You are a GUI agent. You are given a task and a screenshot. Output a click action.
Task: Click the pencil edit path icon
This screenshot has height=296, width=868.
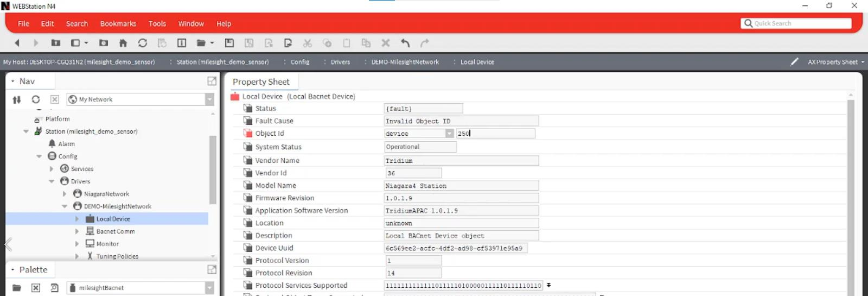[795, 62]
